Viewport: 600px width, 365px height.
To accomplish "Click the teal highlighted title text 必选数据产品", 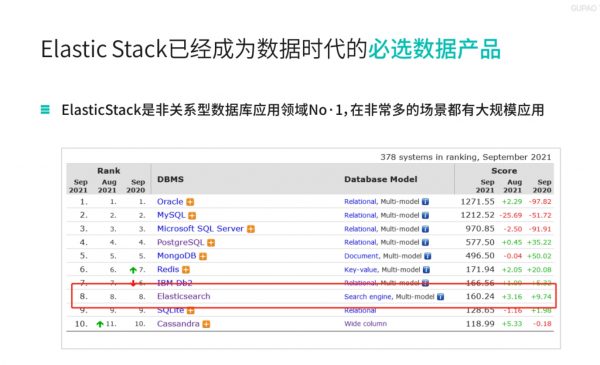I will pos(434,49).
